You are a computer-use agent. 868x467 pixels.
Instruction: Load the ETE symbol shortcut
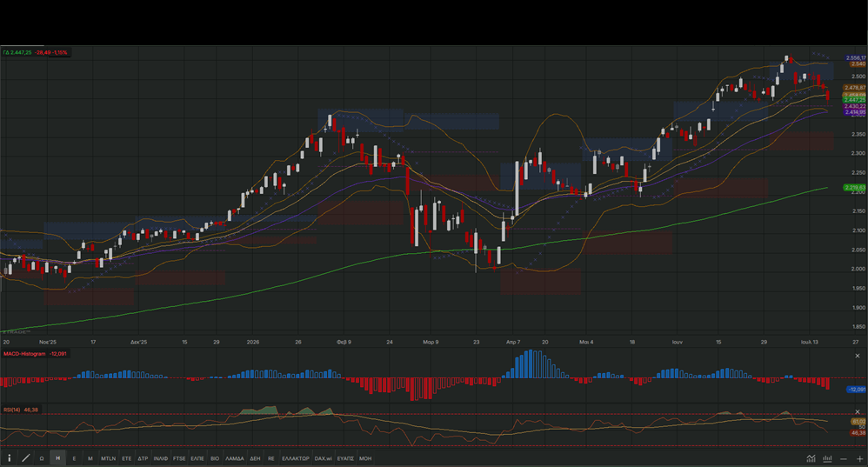pyautogui.click(x=127, y=458)
